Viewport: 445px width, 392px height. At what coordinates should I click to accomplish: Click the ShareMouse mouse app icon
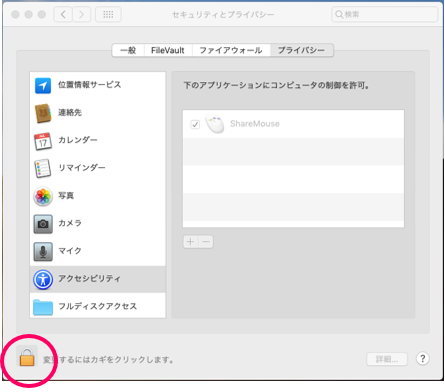(x=215, y=124)
